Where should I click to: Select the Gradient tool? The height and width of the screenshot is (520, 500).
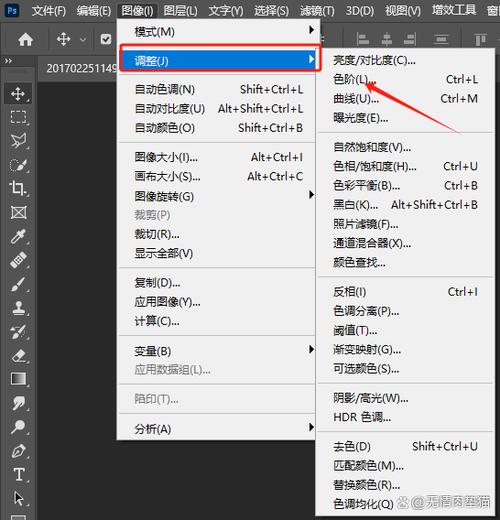pos(18,379)
